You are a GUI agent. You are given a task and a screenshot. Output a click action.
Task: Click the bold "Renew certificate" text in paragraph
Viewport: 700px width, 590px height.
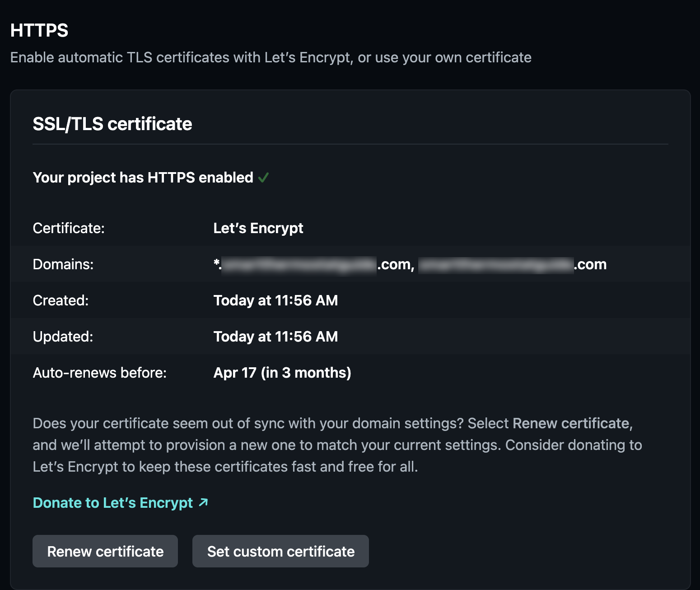tap(571, 423)
